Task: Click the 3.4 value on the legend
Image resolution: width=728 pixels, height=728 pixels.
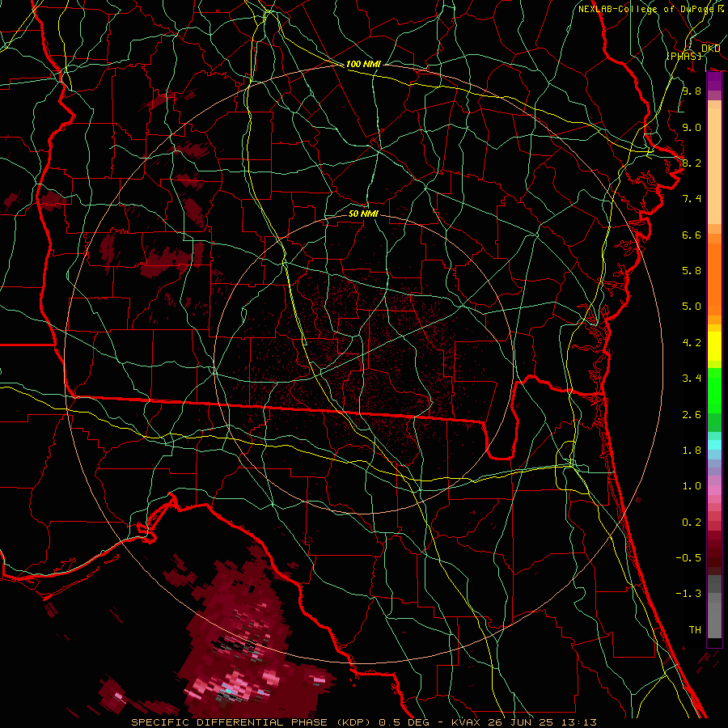Action: [x=692, y=379]
